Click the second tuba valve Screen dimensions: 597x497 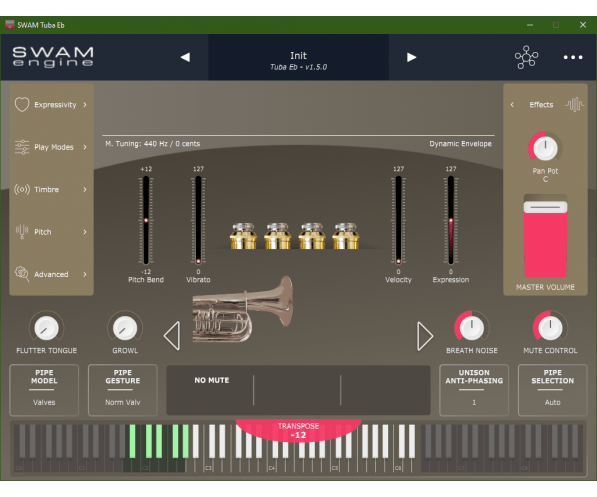(278, 236)
